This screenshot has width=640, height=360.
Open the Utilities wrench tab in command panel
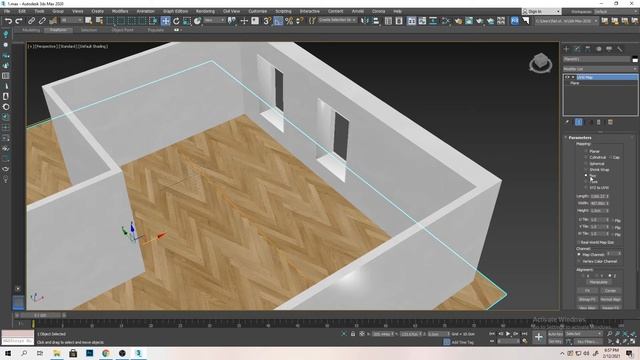[620, 49]
